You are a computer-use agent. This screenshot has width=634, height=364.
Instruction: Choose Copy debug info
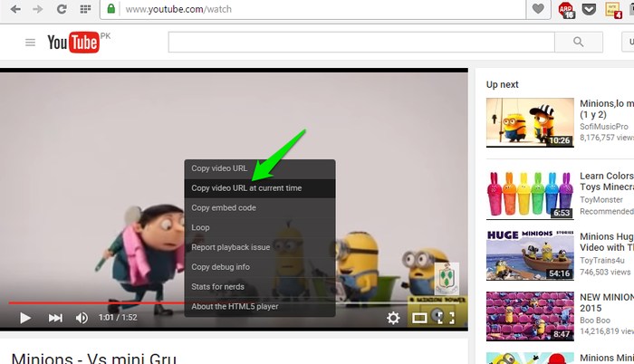260,267
